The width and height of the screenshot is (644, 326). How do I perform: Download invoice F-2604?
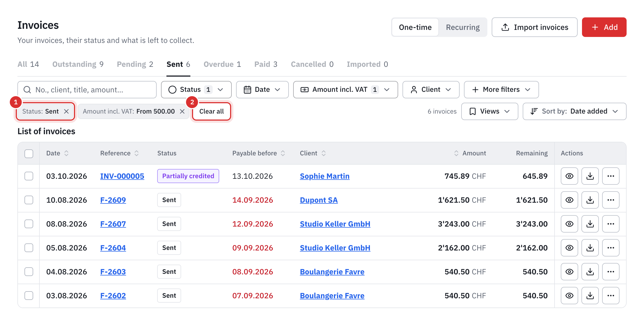click(x=590, y=248)
